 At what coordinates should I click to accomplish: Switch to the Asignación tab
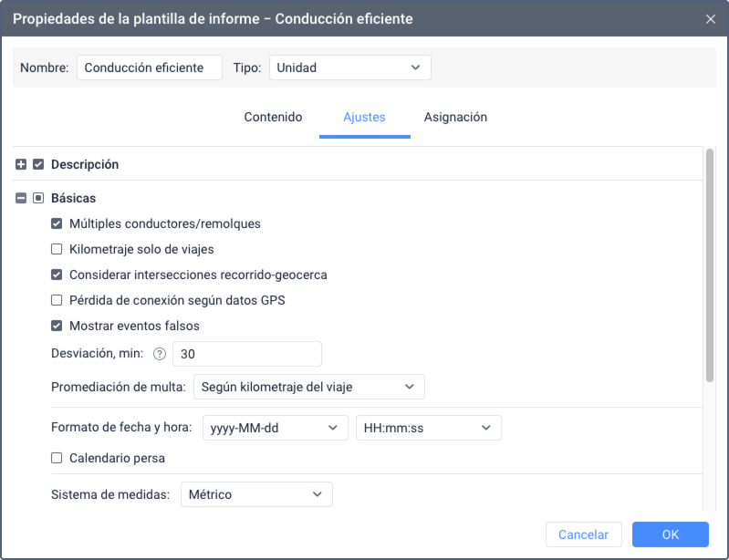tap(455, 118)
